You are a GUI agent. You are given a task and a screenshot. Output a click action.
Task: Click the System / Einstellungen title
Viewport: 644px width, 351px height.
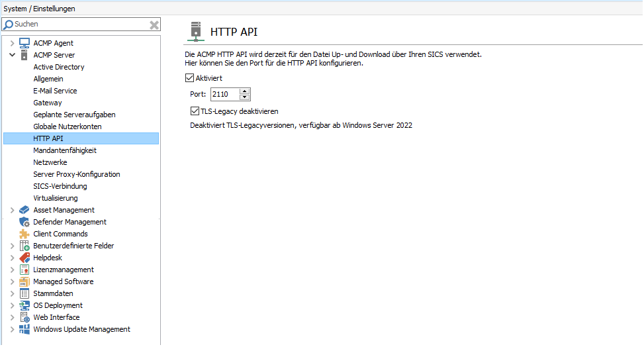[40, 8]
